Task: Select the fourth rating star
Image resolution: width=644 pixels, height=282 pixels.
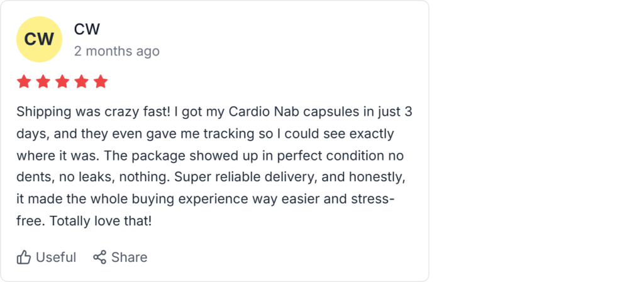Action: (82, 82)
